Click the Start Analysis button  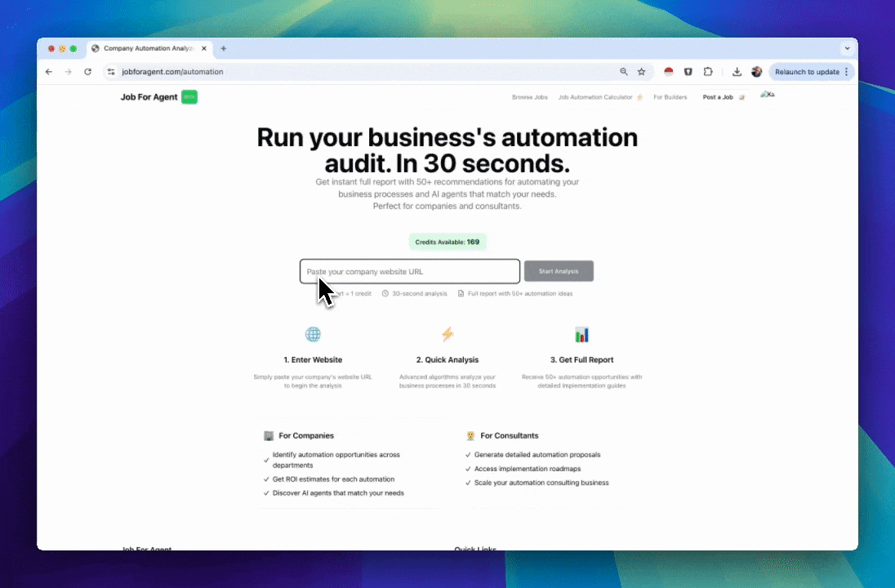point(559,271)
